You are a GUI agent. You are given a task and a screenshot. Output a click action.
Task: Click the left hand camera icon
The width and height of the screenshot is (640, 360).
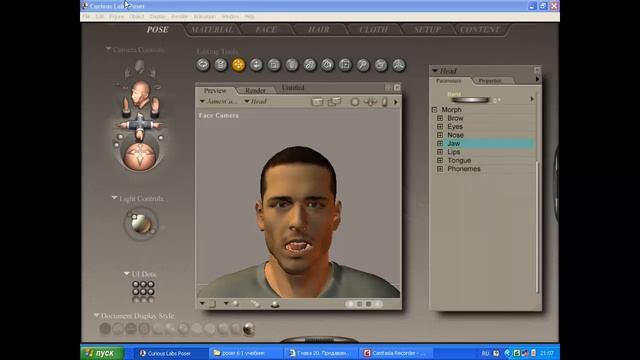point(126,107)
